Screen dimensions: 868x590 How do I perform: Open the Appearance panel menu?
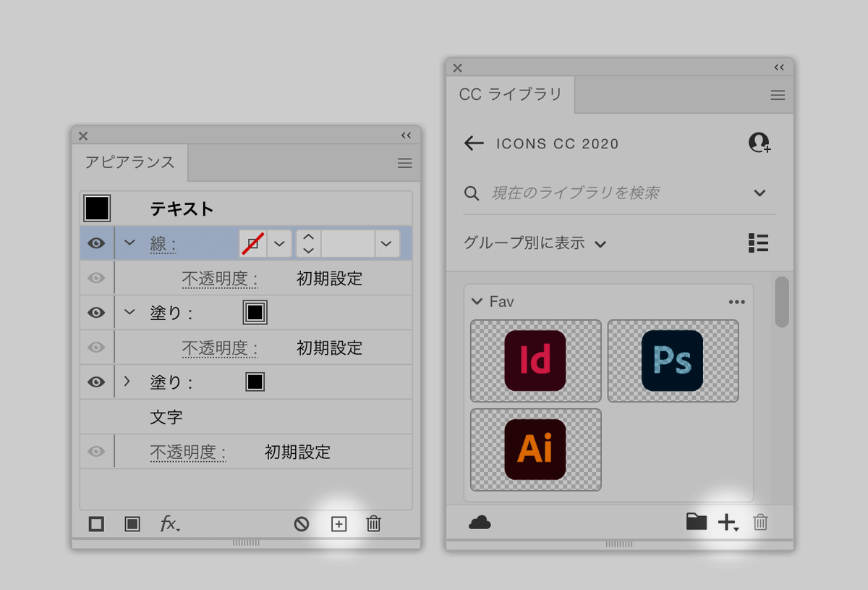[x=404, y=163]
